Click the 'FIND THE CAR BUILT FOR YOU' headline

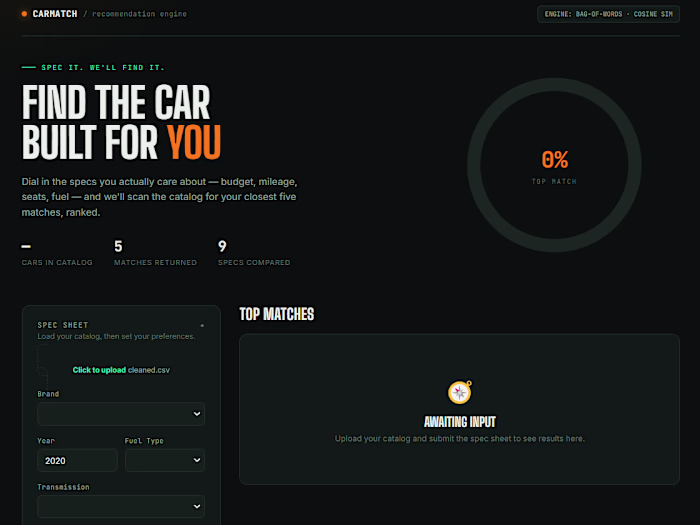[x=121, y=122]
